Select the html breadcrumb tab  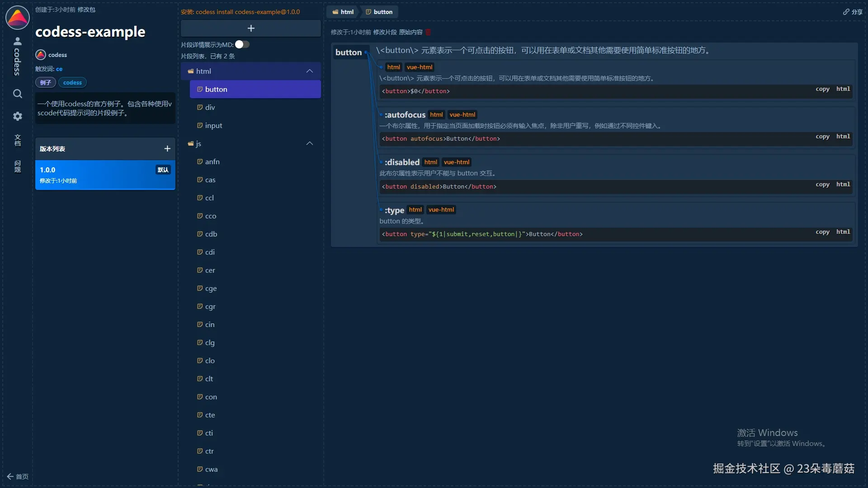click(343, 12)
